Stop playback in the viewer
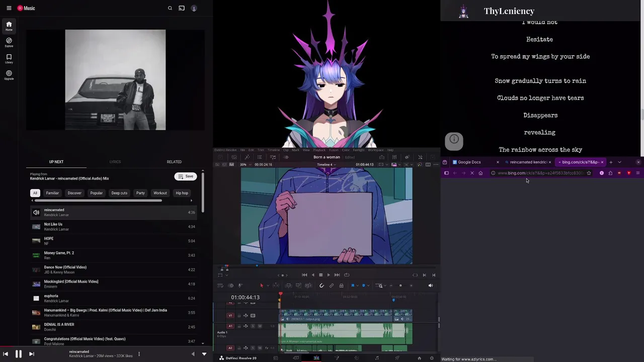Screen dimensions: 644x362 [320, 275]
